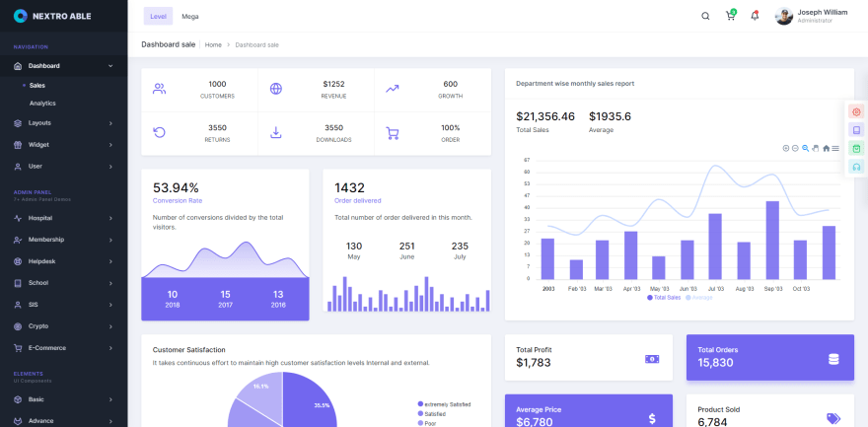Image resolution: width=868 pixels, height=427 pixels.
Task: Expand the Crypto sidebar menu
Action: [x=64, y=325]
